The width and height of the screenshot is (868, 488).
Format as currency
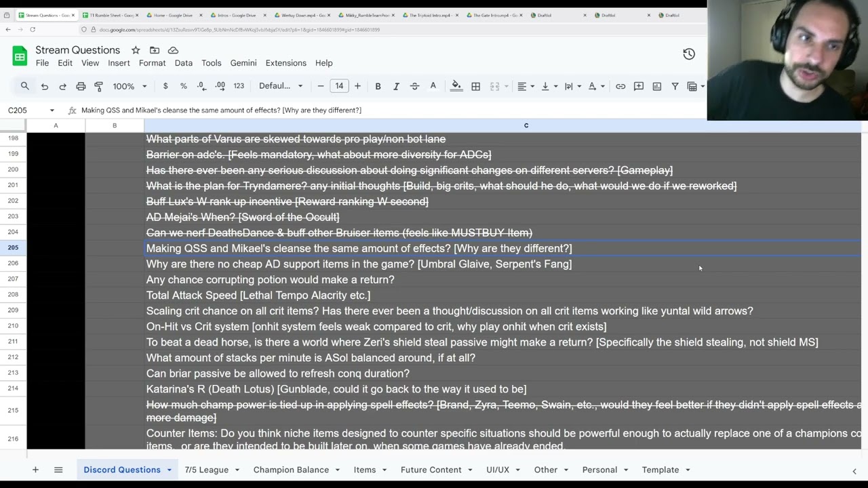pos(165,86)
